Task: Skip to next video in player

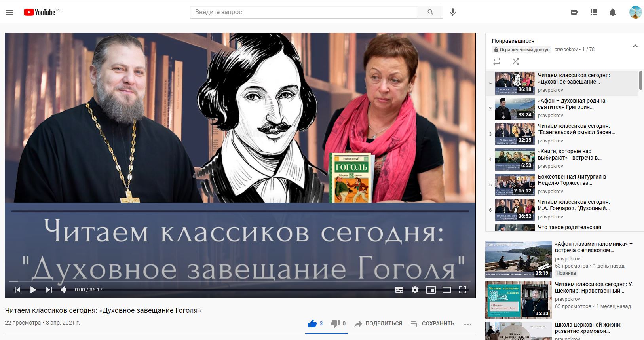Action: (49, 290)
